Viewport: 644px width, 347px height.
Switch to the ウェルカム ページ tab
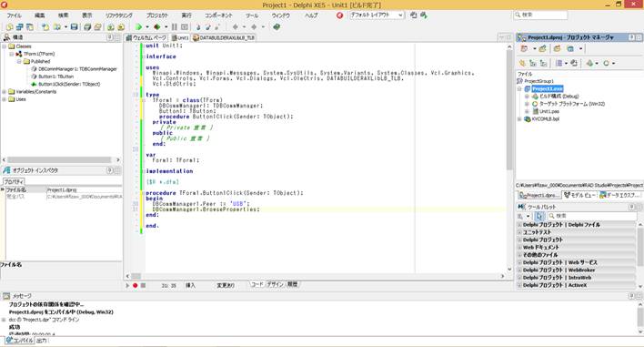[146, 38]
